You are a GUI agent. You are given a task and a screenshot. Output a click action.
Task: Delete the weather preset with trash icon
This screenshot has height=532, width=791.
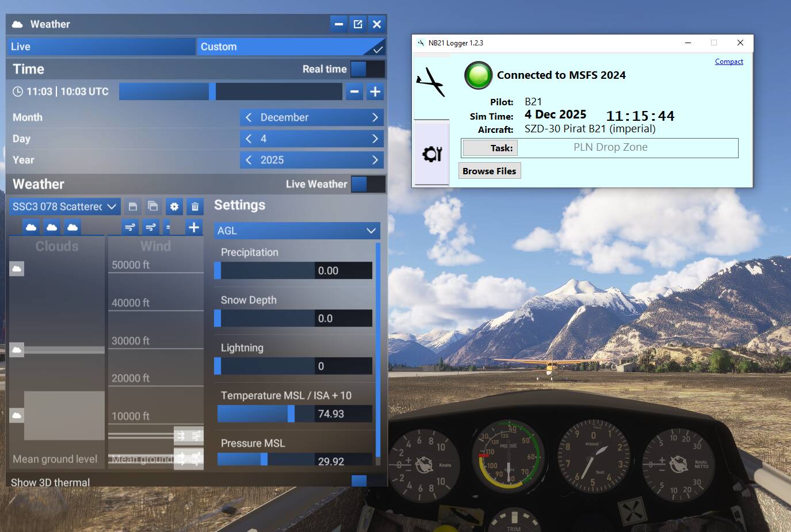(195, 206)
